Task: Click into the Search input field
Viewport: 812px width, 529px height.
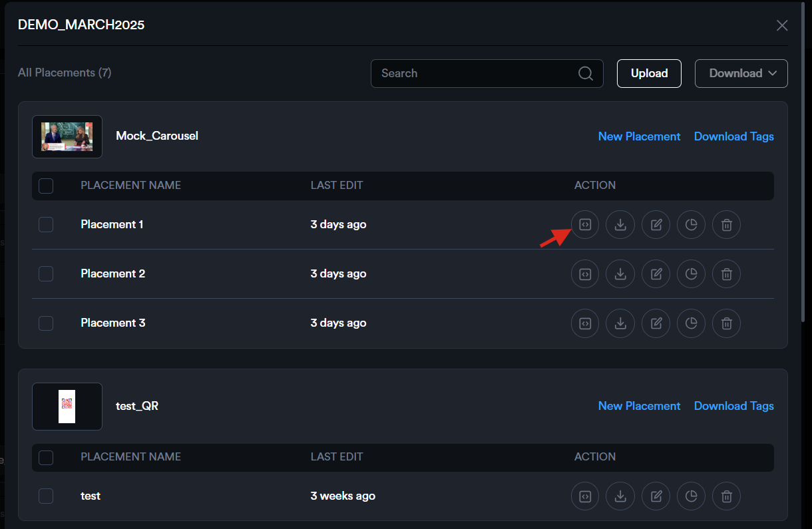Action: 473,74
